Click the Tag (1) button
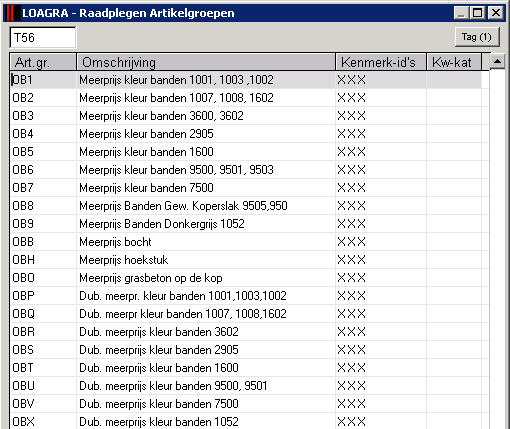This screenshot has width=510, height=429. pos(477,37)
